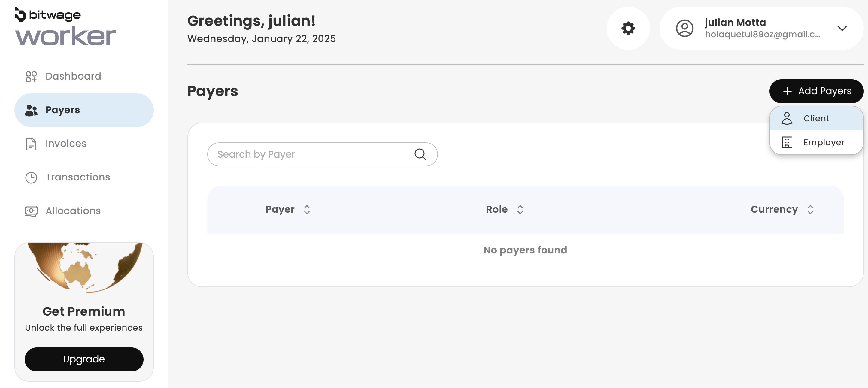Select Client from Add Payers menu
This screenshot has height=388, width=868.
[x=816, y=119]
